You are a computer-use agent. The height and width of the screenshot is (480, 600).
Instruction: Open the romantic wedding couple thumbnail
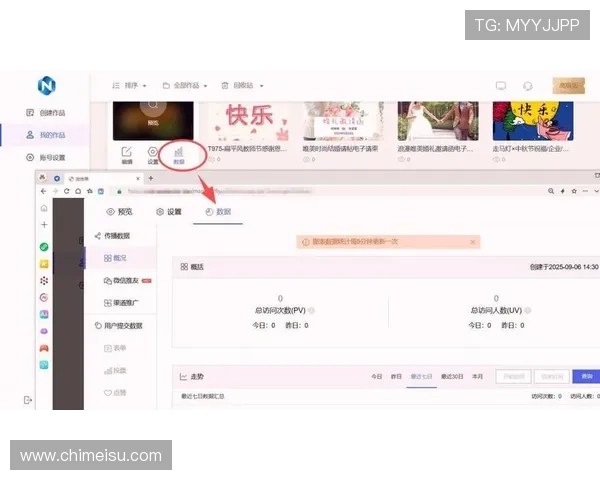click(438, 121)
